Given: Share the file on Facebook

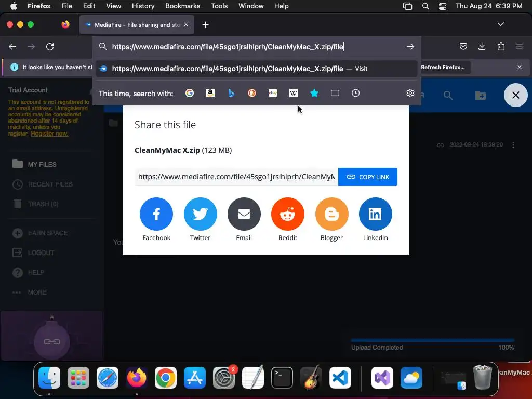Looking at the screenshot, I should tap(156, 214).
